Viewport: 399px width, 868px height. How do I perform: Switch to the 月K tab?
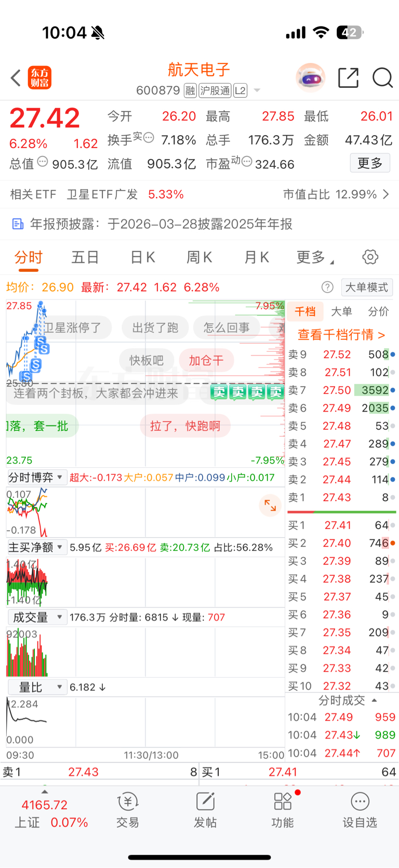(x=257, y=257)
